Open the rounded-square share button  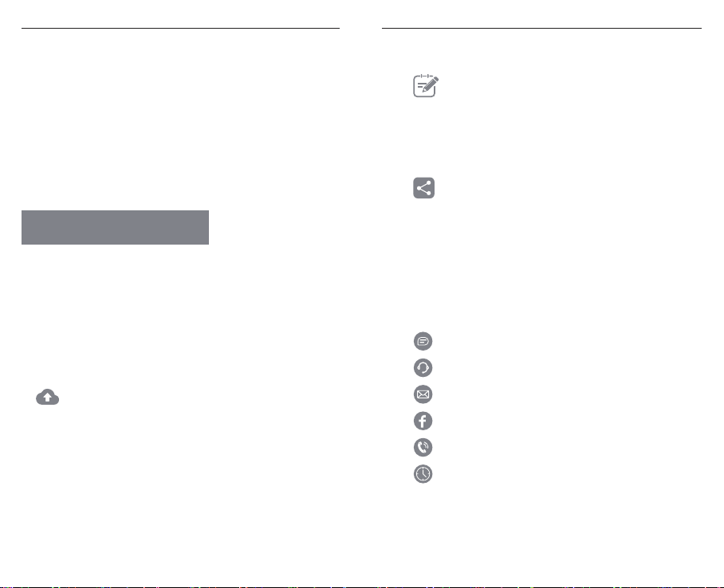424,188
